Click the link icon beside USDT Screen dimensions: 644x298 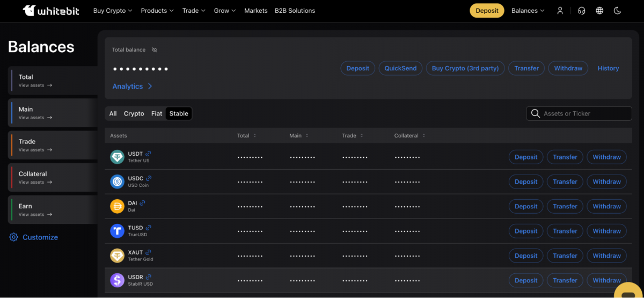pyautogui.click(x=148, y=154)
